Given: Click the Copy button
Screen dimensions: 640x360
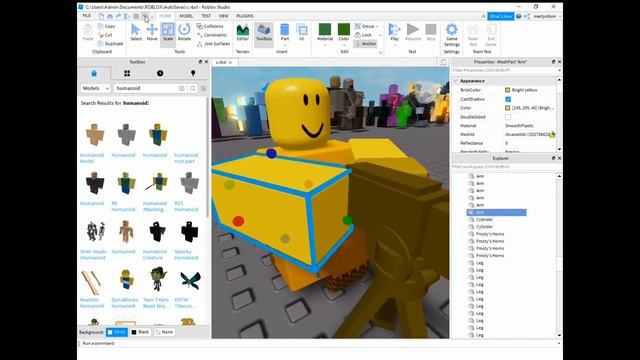Looking at the screenshot, I should (x=107, y=26).
